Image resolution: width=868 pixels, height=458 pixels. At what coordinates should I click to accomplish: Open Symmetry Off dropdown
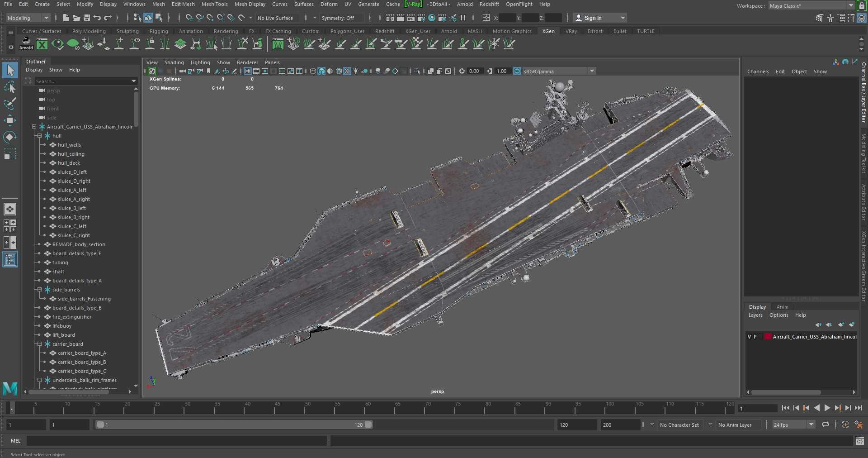pyautogui.click(x=341, y=18)
